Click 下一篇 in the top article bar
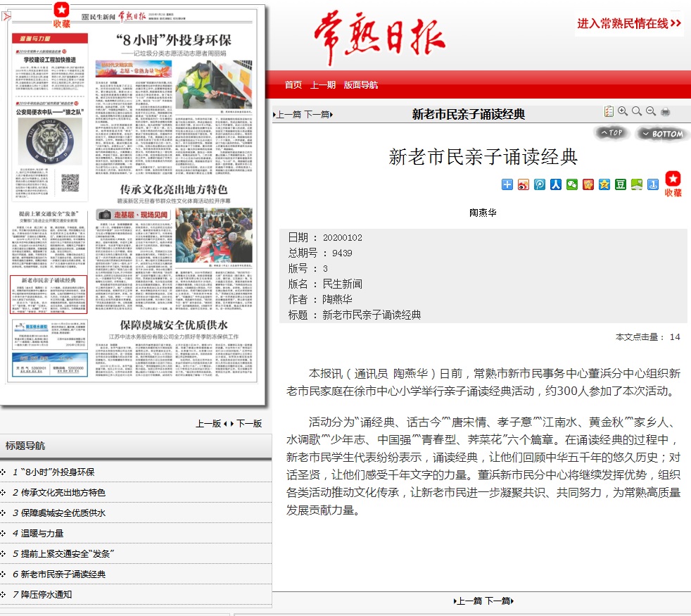The width and height of the screenshot is (691, 616). (x=318, y=115)
